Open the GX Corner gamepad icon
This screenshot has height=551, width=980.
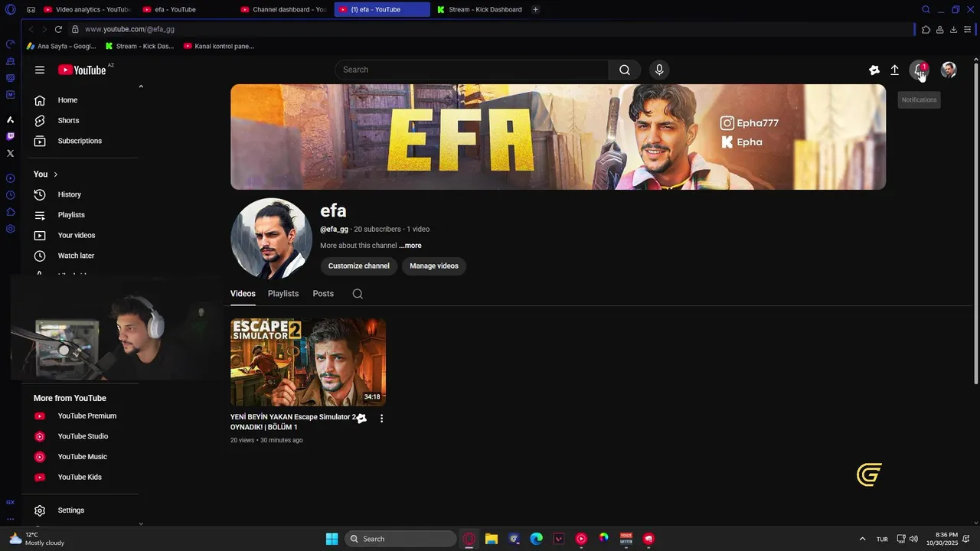(31, 9)
